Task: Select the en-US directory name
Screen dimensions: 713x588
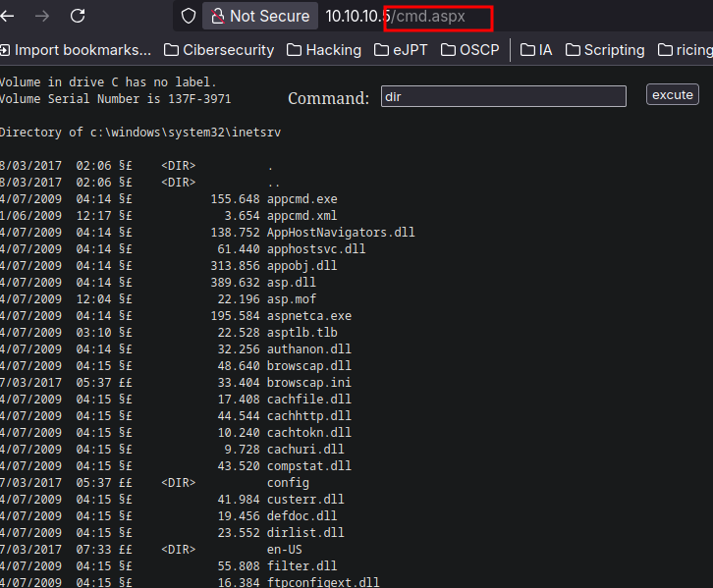Action: click(x=284, y=550)
